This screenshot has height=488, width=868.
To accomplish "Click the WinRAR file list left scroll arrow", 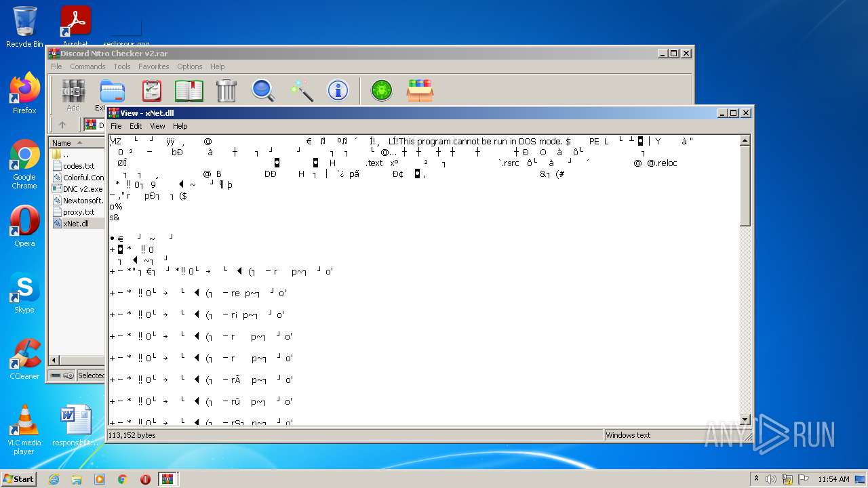I will click(56, 360).
